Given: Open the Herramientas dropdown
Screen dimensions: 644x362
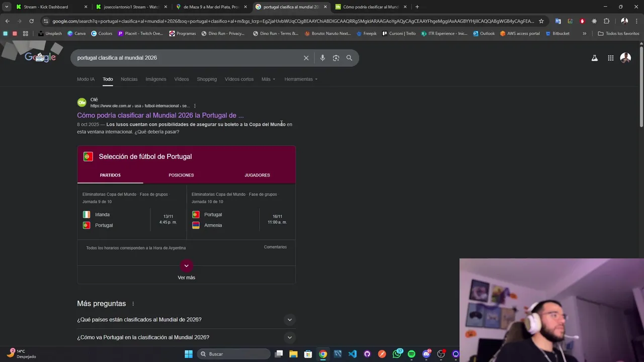Looking at the screenshot, I should point(301,79).
